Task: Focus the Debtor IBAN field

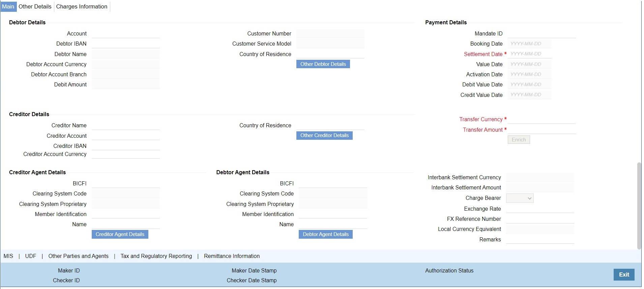Action: coord(126,44)
